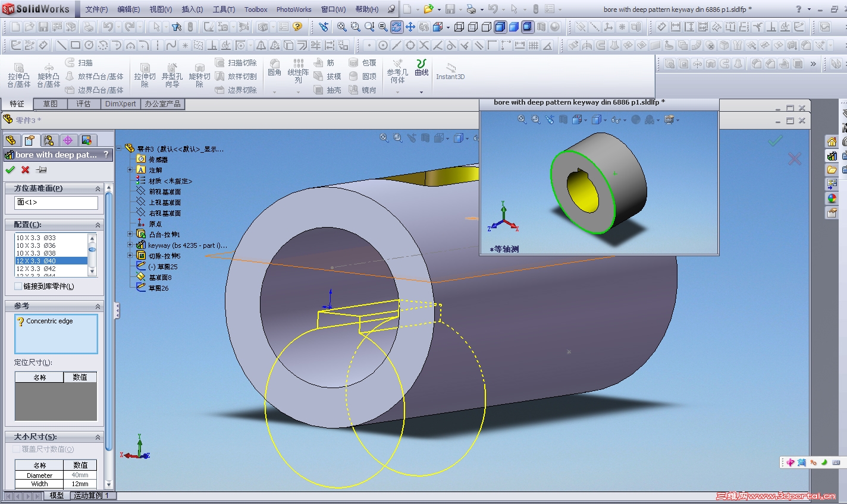Cancel with the red X in PropertyManager

25,170
